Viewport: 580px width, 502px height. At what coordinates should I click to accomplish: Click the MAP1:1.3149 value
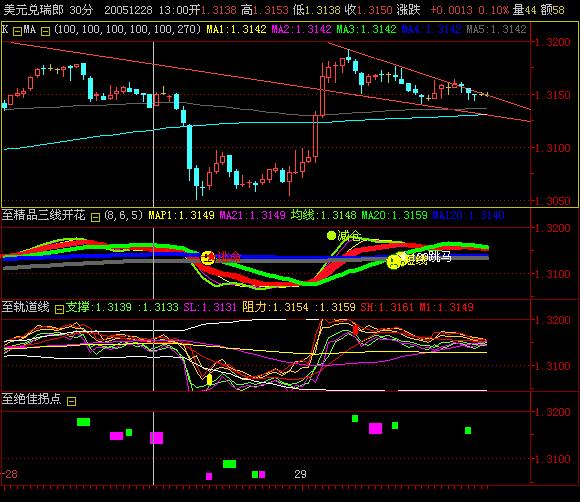(x=181, y=215)
